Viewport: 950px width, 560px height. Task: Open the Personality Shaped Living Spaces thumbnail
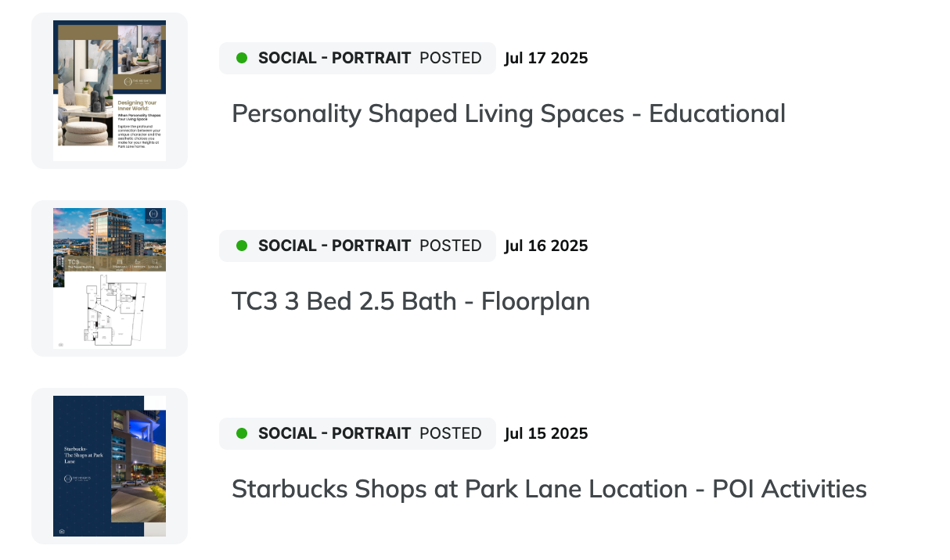[x=110, y=91]
